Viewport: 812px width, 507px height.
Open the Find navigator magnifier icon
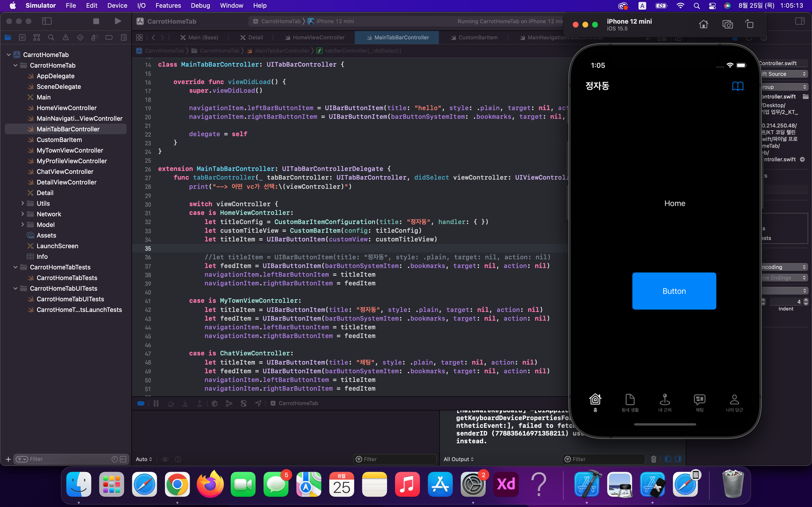51,38
